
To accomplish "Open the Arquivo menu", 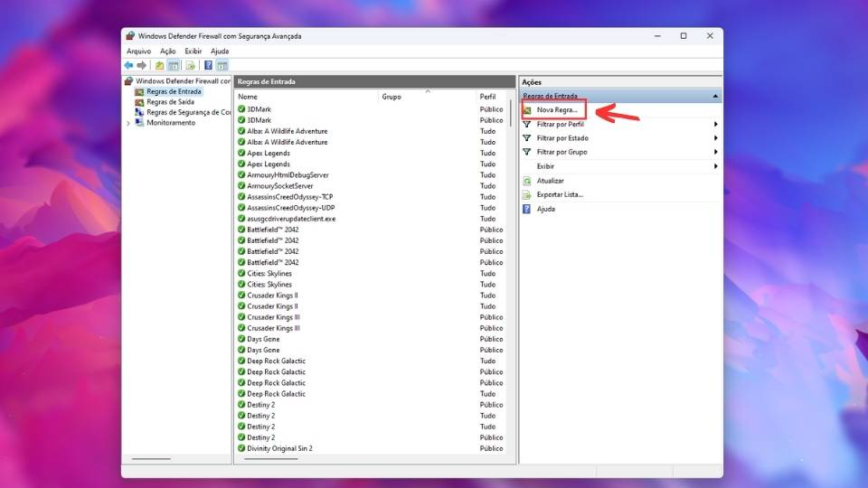I will click(138, 51).
